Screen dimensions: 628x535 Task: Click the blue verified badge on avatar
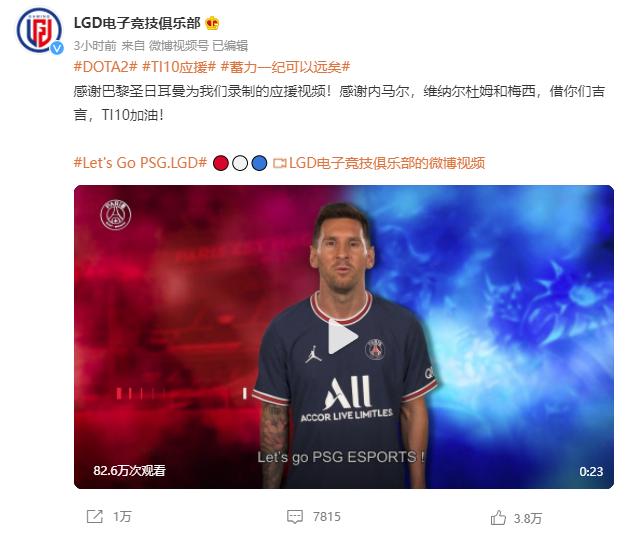pos(56,48)
